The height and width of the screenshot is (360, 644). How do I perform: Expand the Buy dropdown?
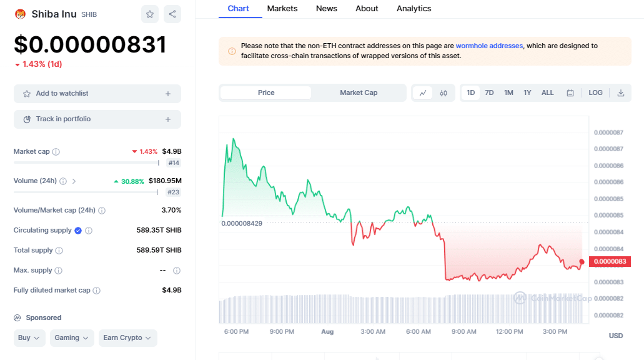coord(30,338)
